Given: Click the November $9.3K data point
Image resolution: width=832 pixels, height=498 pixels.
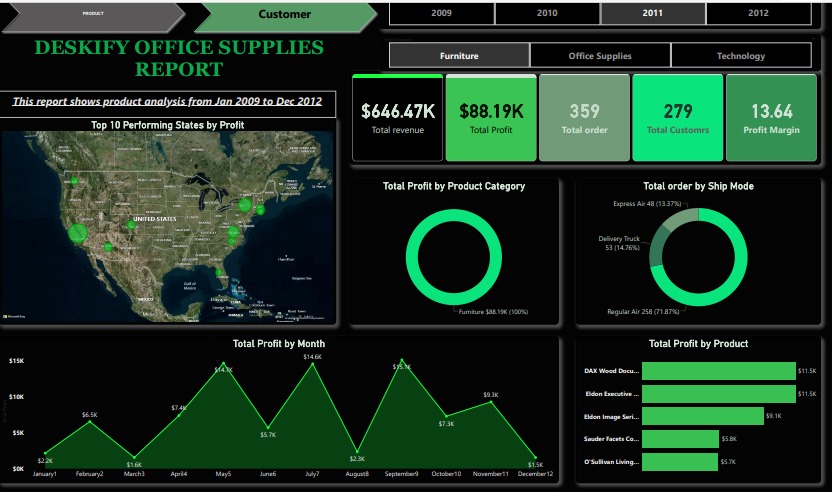Looking at the screenshot, I should tap(491, 402).
